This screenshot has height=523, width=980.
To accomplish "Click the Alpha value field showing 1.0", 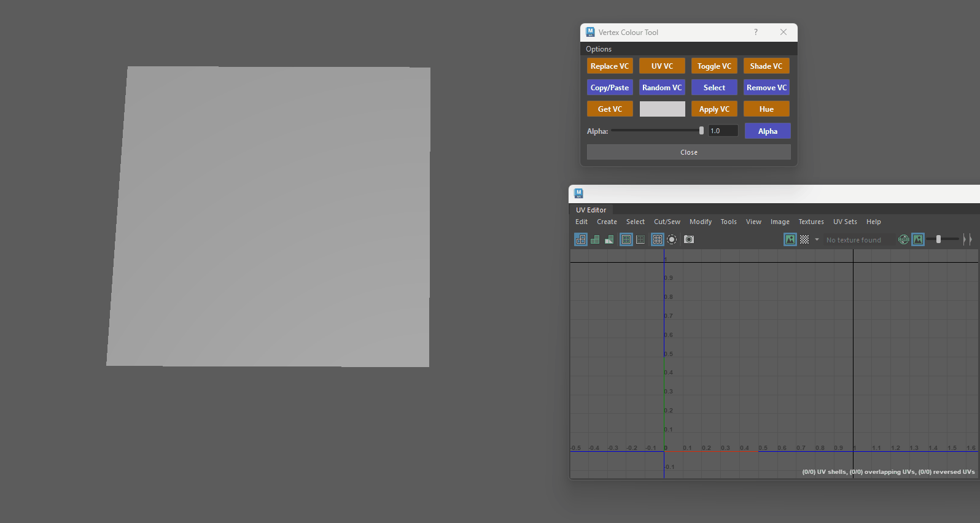I will pos(723,131).
